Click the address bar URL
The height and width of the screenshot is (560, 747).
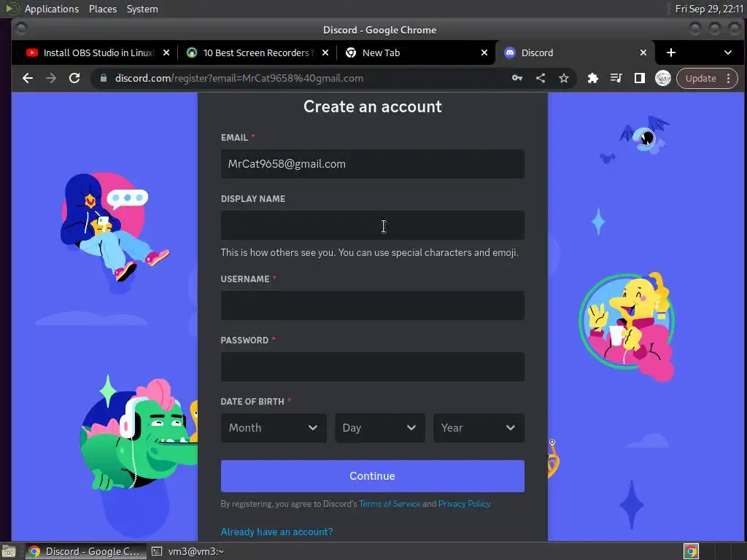pos(239,78)
